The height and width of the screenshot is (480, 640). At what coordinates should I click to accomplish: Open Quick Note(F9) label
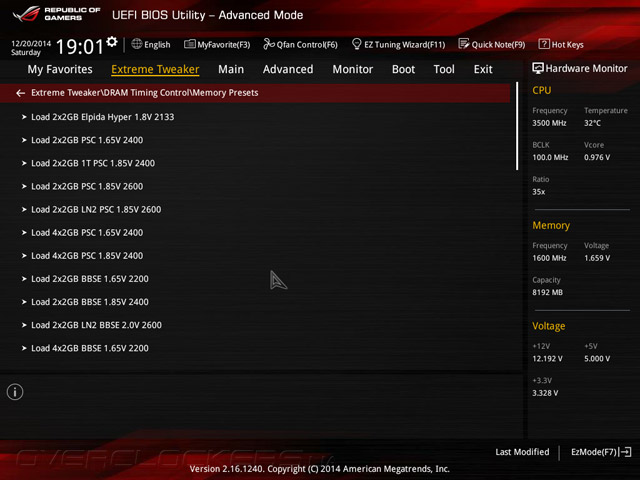coord(498,45)
